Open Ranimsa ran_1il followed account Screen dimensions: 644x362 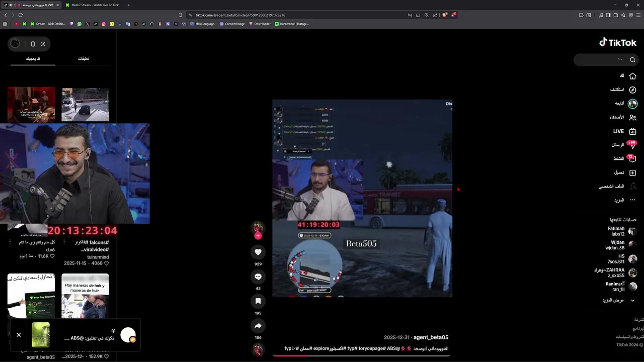click(621, 287)
